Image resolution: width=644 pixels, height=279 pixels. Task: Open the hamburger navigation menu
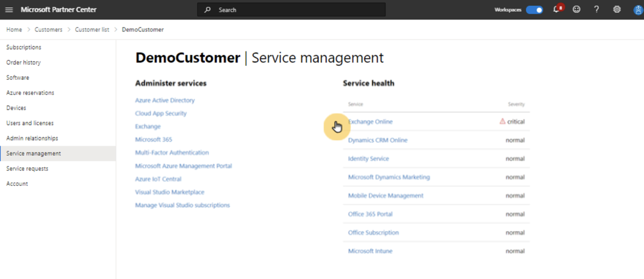point(9,10)
